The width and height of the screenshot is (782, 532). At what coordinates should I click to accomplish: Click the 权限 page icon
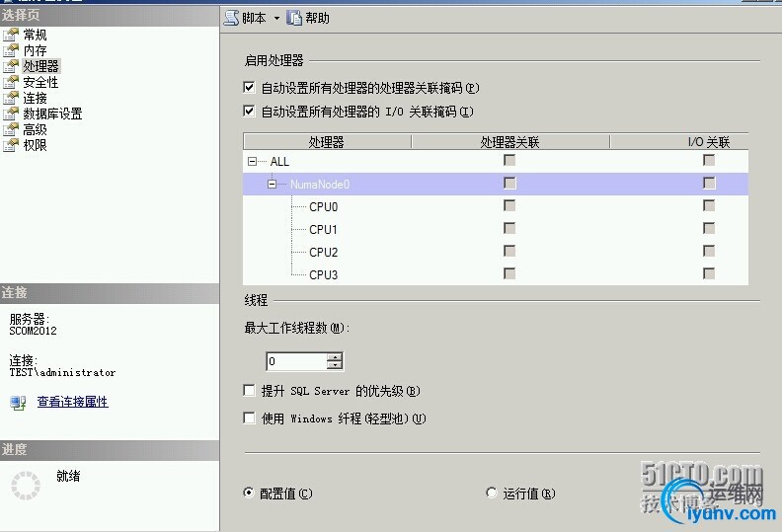11,145
